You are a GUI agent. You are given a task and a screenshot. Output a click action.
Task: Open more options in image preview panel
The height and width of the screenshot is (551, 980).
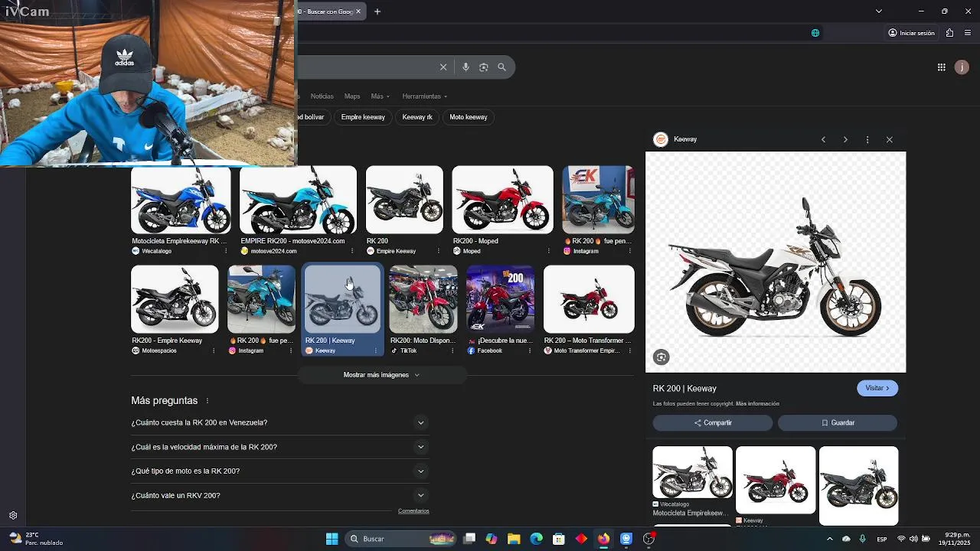867,139
